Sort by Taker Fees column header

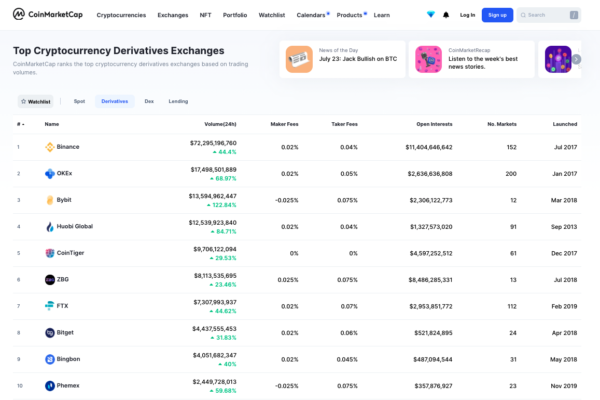(344, 124)
